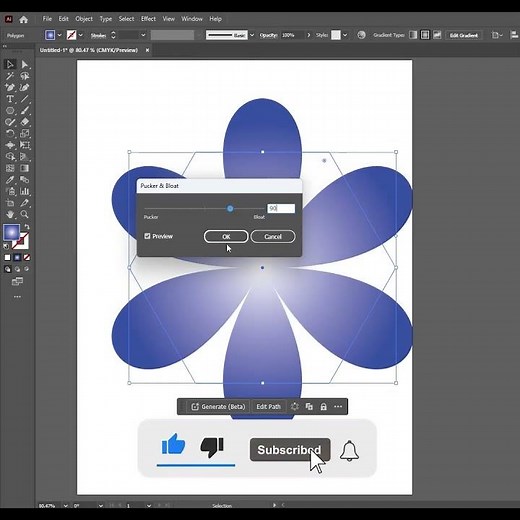The image size is (520, 520).
Task: Toggle the Preview checkbox in dialog
Action: 147,236
